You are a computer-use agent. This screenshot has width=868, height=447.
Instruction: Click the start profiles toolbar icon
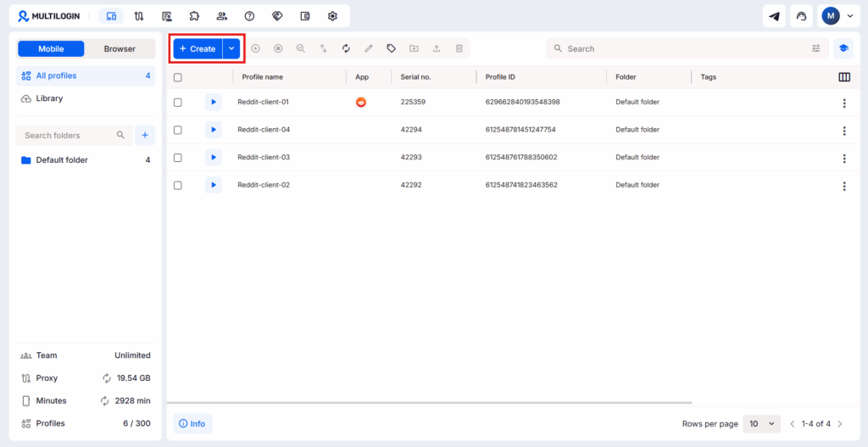click(x=255, y=48)
